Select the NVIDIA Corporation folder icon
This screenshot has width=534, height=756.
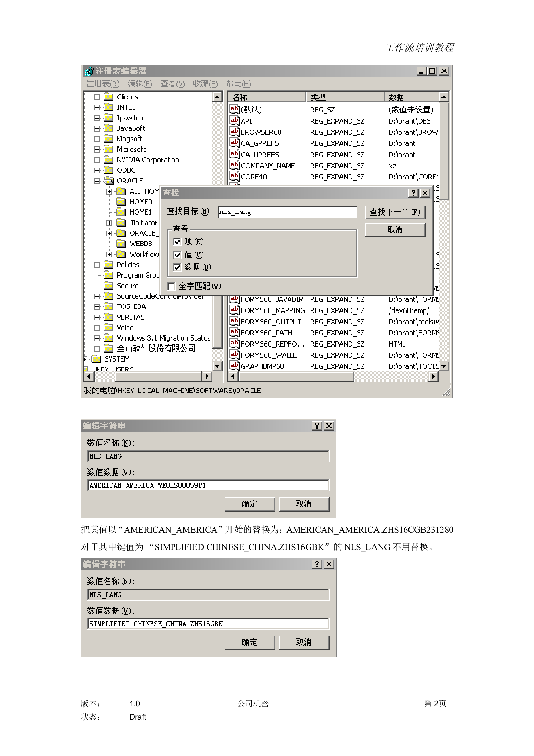click(x=109, y=160)
